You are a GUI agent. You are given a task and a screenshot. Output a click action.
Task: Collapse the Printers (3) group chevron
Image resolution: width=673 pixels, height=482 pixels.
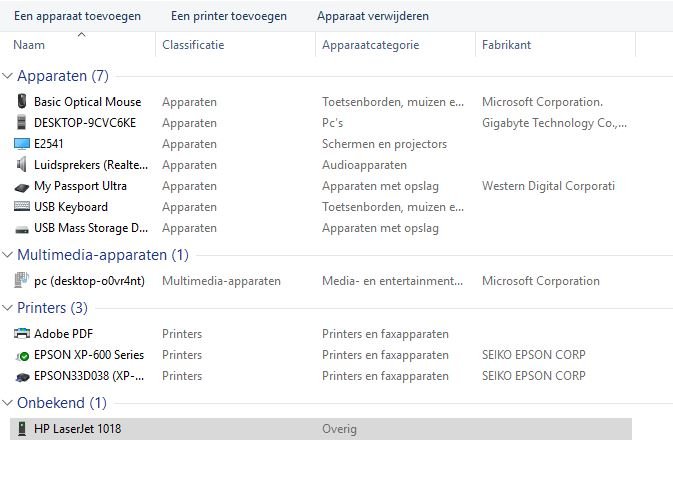pyautogui.click(x=7, y=307)
